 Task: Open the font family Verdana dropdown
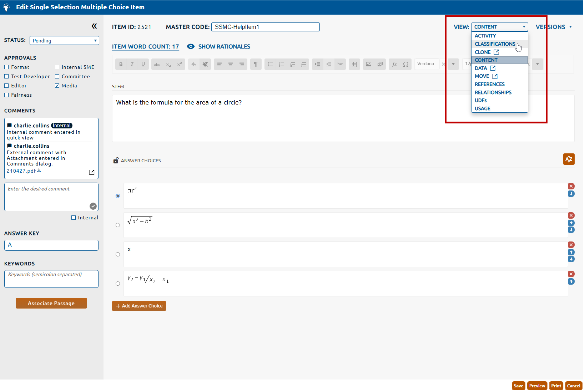(453, 64)
